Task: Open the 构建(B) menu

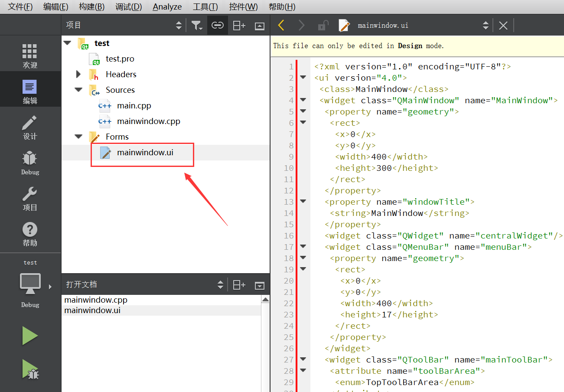Action: [91, 7]
